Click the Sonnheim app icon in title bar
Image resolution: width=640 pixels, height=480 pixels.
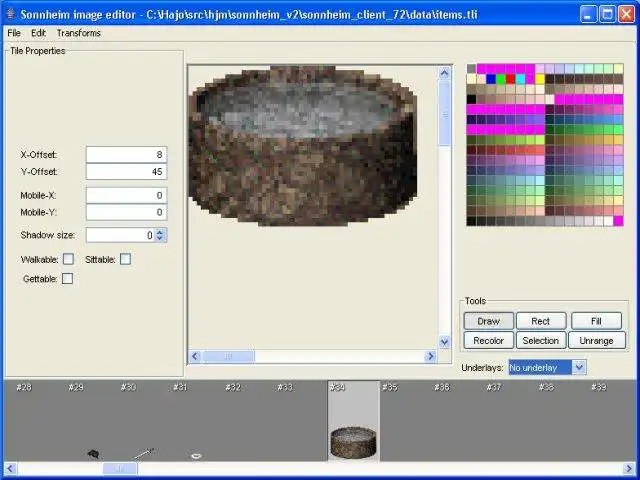10,12
